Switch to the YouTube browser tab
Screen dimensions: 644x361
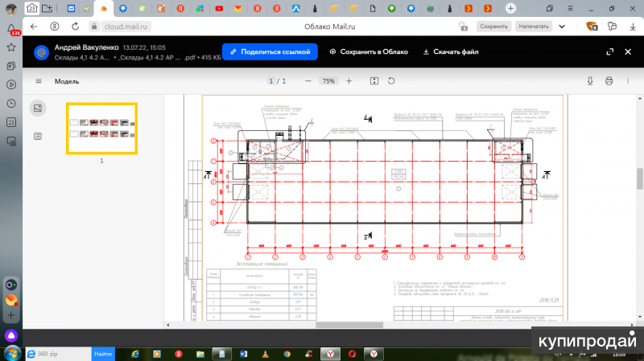point(219,8)
